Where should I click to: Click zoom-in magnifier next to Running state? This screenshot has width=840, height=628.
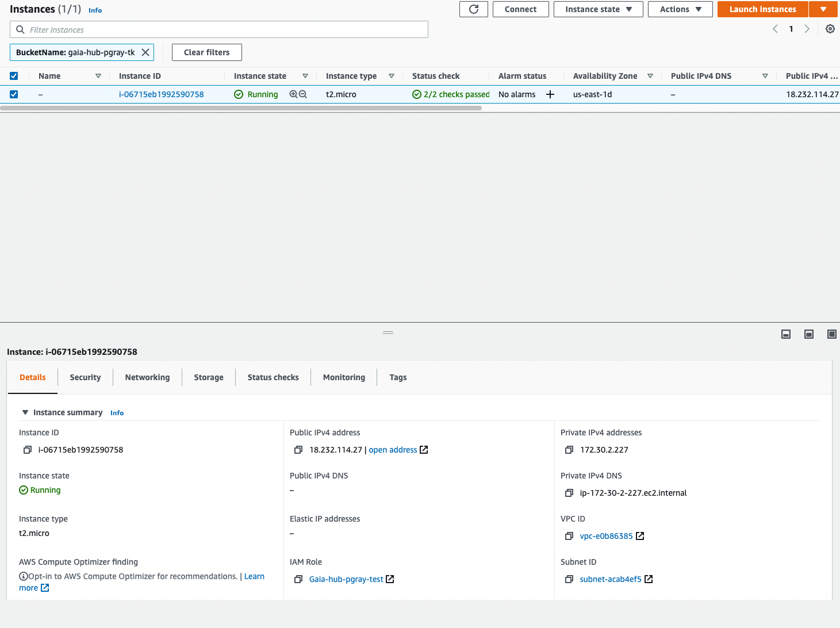pos(293,94)
